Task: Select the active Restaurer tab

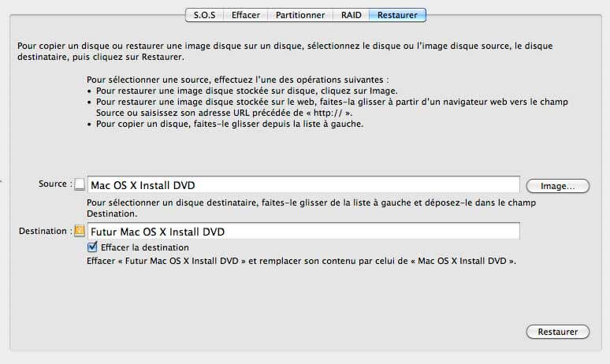Action: [398, 15]
